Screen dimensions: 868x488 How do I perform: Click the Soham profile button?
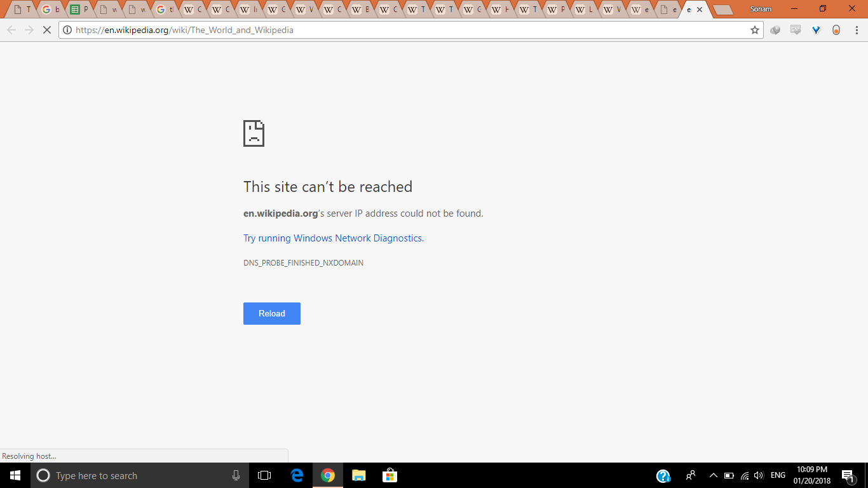tap(760, 10)
